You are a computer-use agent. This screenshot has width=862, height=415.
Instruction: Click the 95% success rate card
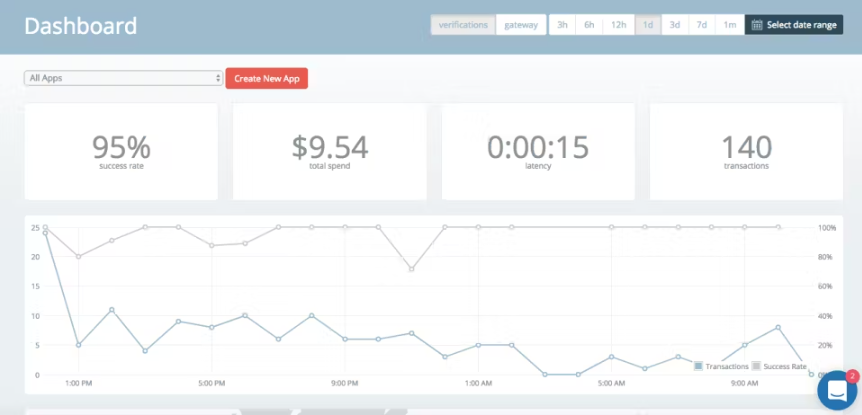[x=120, y=151]
